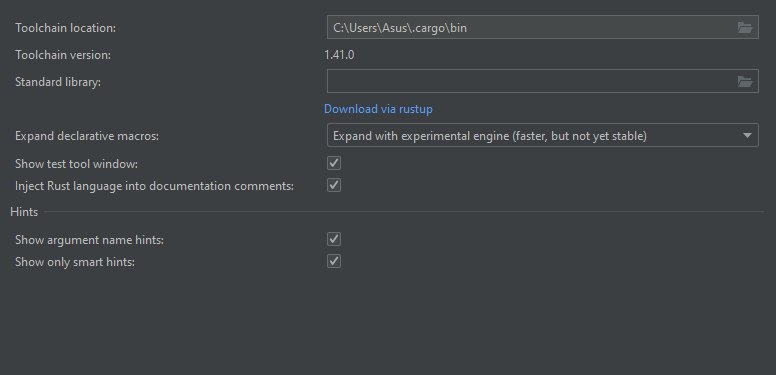Screen dimensions: 776x375
Task: Click the 'Toolchain location:' label
Action: (65, 28)
